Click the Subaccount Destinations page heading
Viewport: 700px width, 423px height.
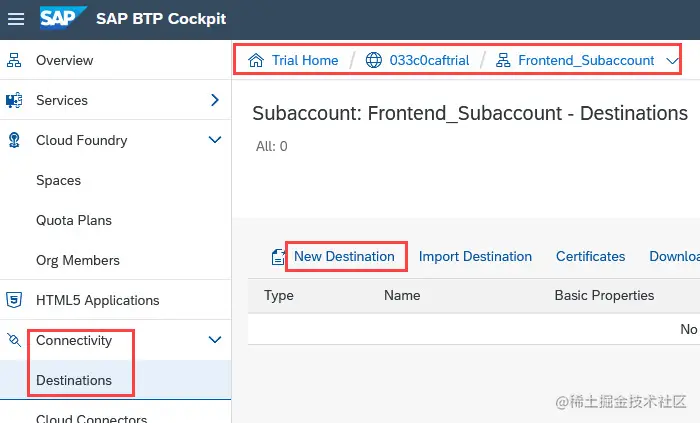[470, 113]
